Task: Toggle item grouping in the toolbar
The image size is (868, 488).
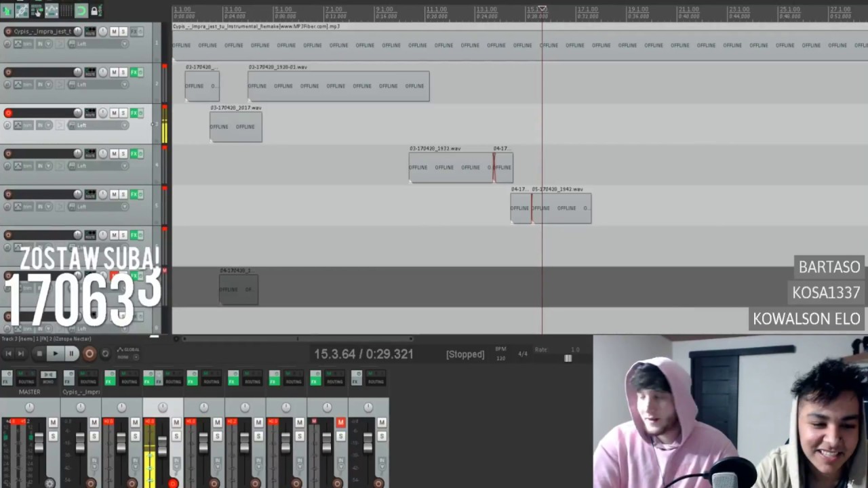Action: tap(22, 10)
